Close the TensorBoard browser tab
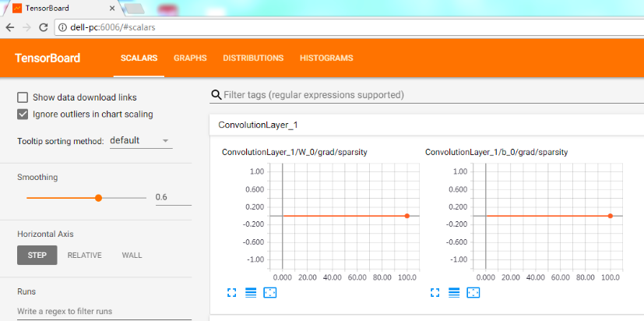644x321 pixels. point(112,9)
